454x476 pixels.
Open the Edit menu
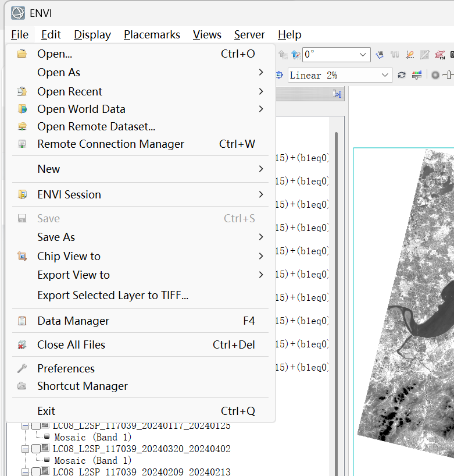coord(51,34)
